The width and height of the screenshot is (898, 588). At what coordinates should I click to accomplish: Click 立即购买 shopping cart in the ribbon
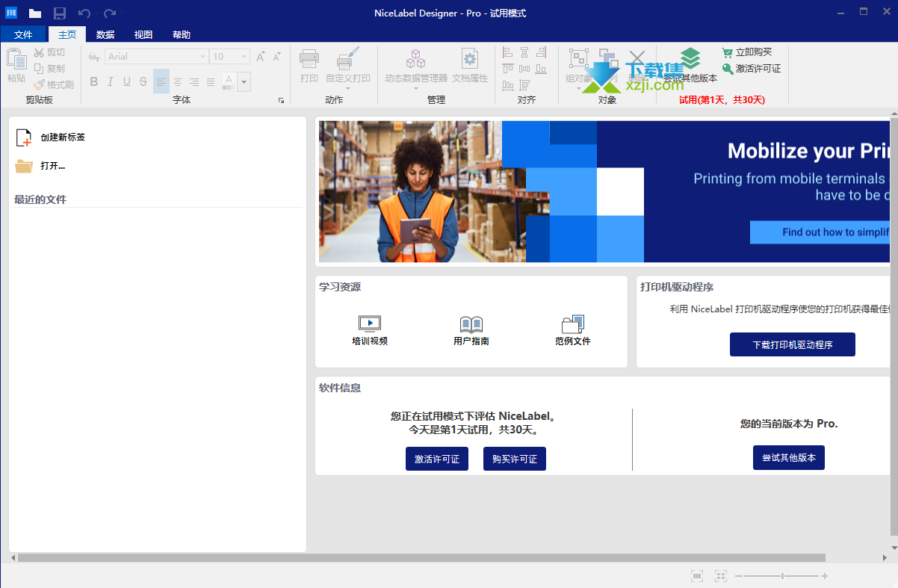[727, 52]
